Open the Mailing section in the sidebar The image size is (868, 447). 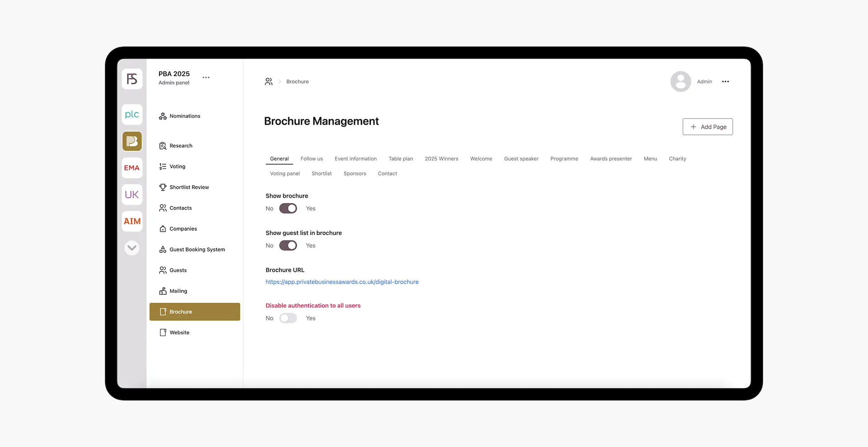pyautogui.click(x=178, y=291)
